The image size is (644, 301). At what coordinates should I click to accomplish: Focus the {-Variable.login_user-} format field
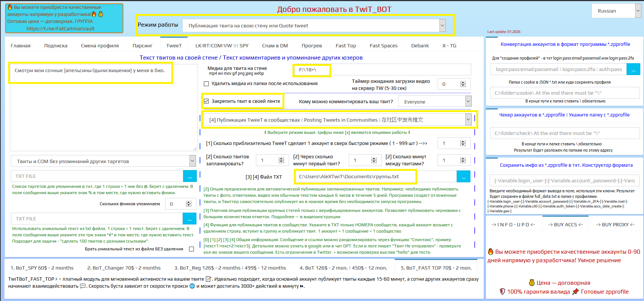coord(565,180)
